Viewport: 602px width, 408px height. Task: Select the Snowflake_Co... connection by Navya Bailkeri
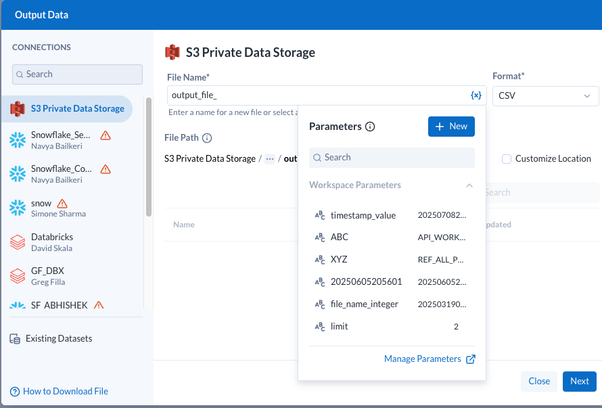(x=67, y=174)
